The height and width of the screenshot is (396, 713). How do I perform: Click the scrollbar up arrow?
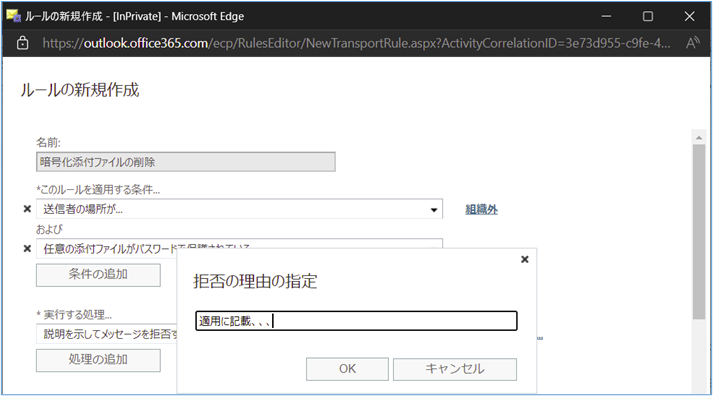pyautogui.click(x=699, y=137)
